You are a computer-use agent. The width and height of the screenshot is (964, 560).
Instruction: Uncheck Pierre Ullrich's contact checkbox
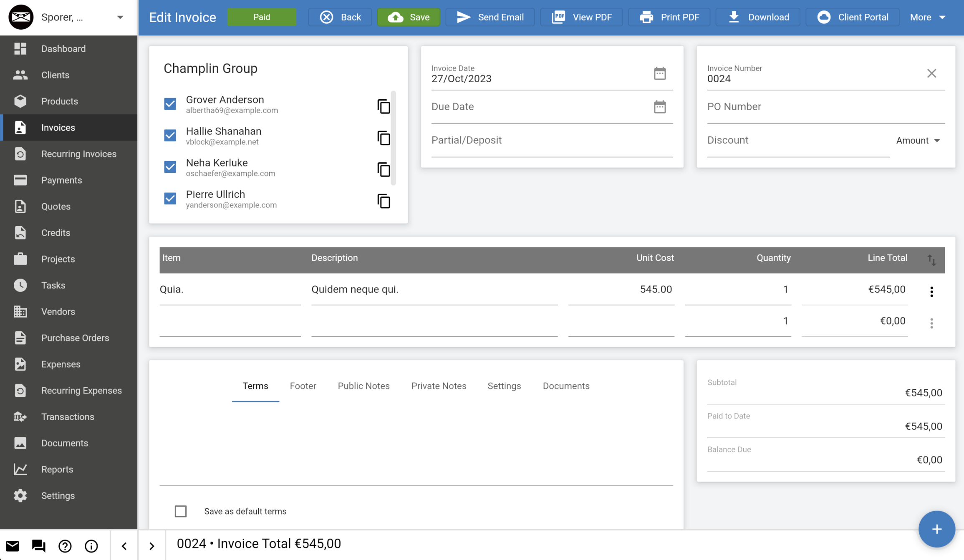pos(170,199)
